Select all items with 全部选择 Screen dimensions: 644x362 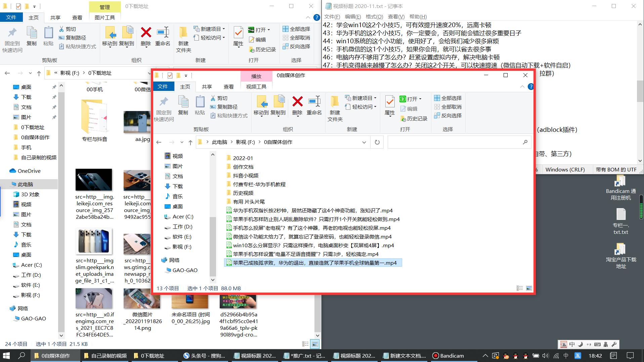448,98
